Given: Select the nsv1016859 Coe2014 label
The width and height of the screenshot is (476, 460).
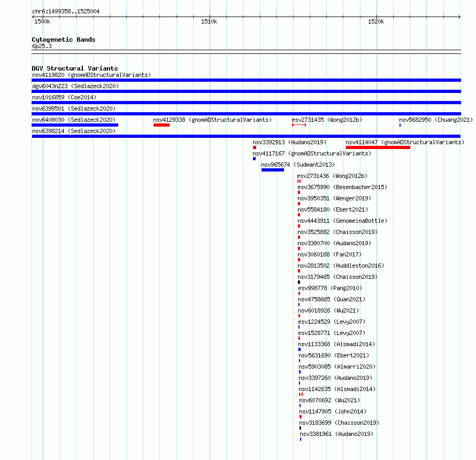Looking at the screenshot, I should 64,97.
